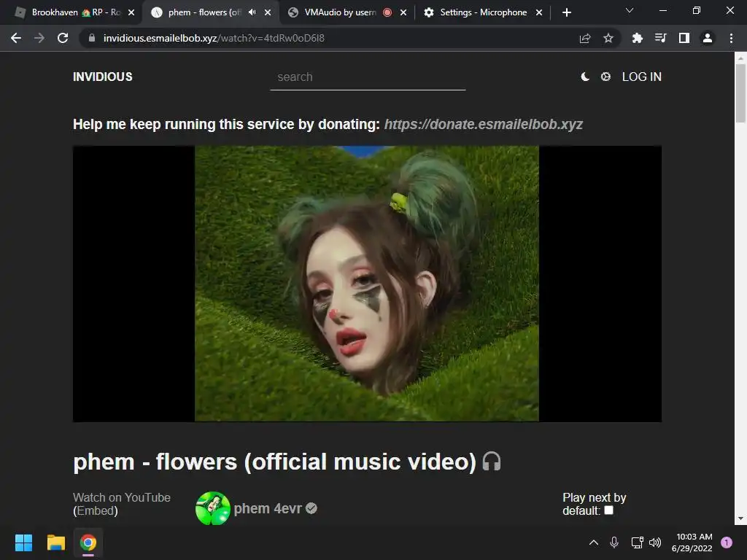This screenshot has width=747, height=560.
Task: Enable the Play next by default checkbox
Action: 609,510
